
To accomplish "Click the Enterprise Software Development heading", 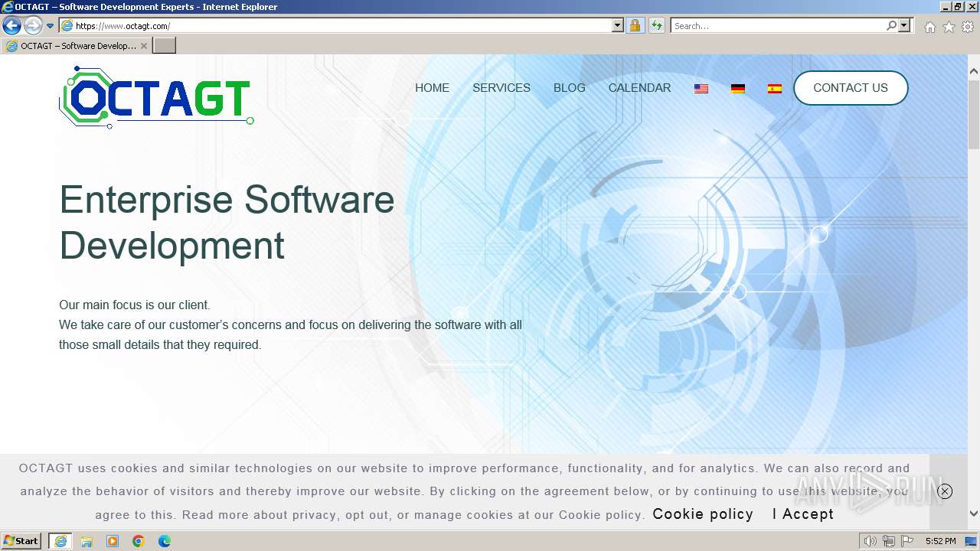I will pos(227,223).
